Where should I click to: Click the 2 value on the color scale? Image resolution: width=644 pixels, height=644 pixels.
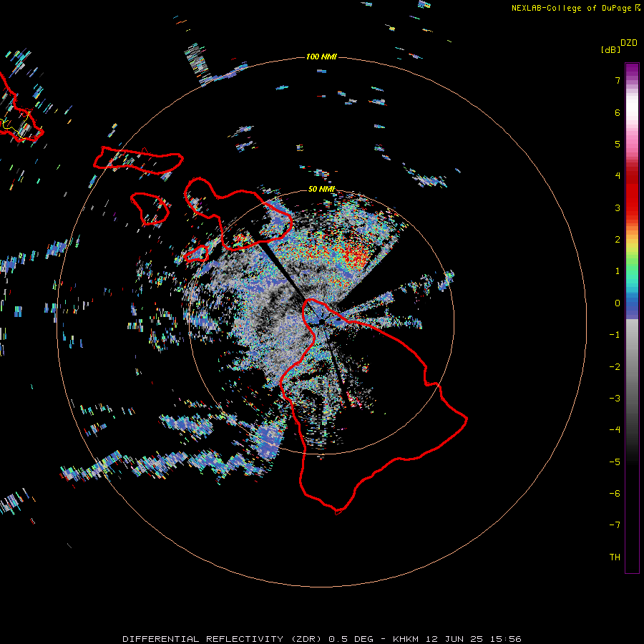618,240
